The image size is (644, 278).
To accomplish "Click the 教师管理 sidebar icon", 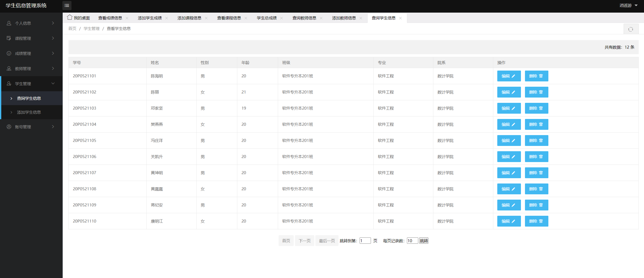I will (9, 69).
